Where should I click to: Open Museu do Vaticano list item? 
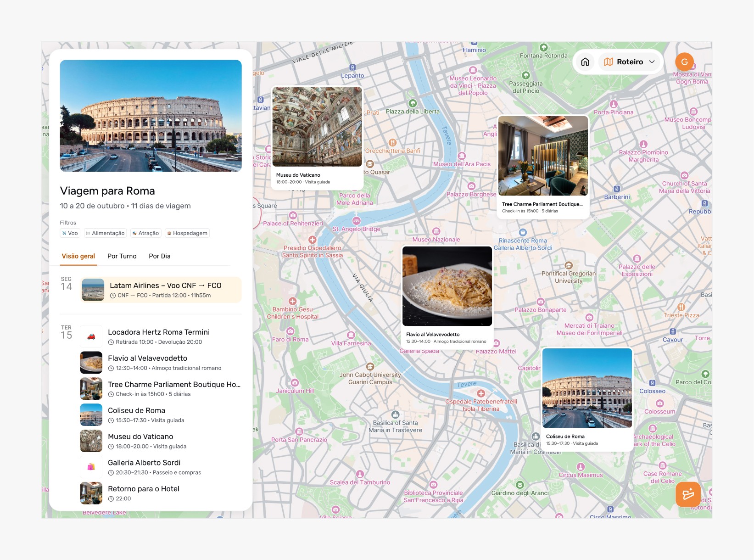click(161, 441)
